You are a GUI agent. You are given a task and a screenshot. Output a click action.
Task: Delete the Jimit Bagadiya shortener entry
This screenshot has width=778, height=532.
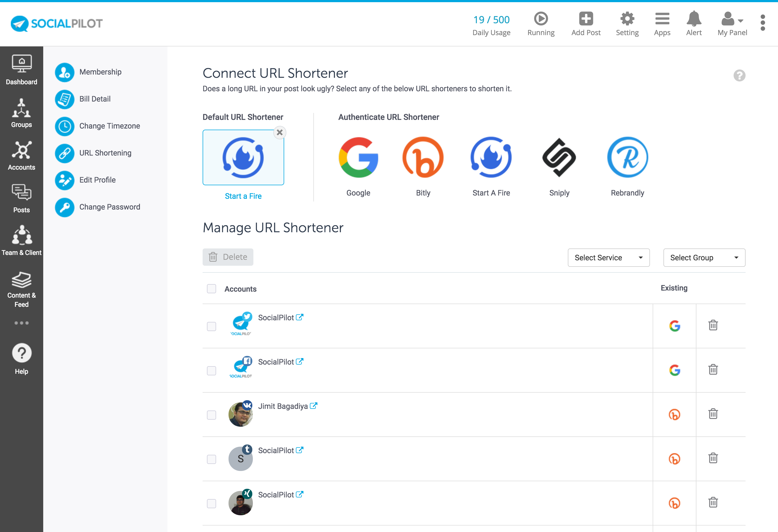[x=713, y=414]
